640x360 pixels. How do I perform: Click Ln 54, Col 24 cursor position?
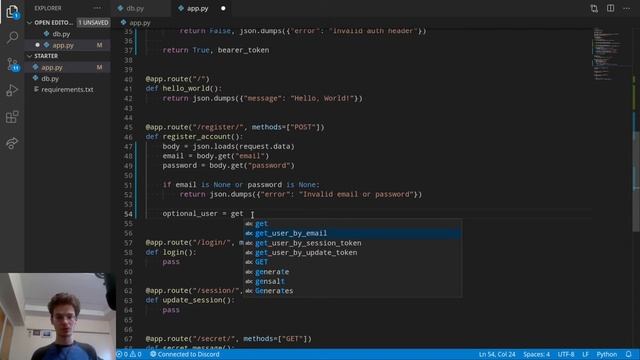click(497, 354)
